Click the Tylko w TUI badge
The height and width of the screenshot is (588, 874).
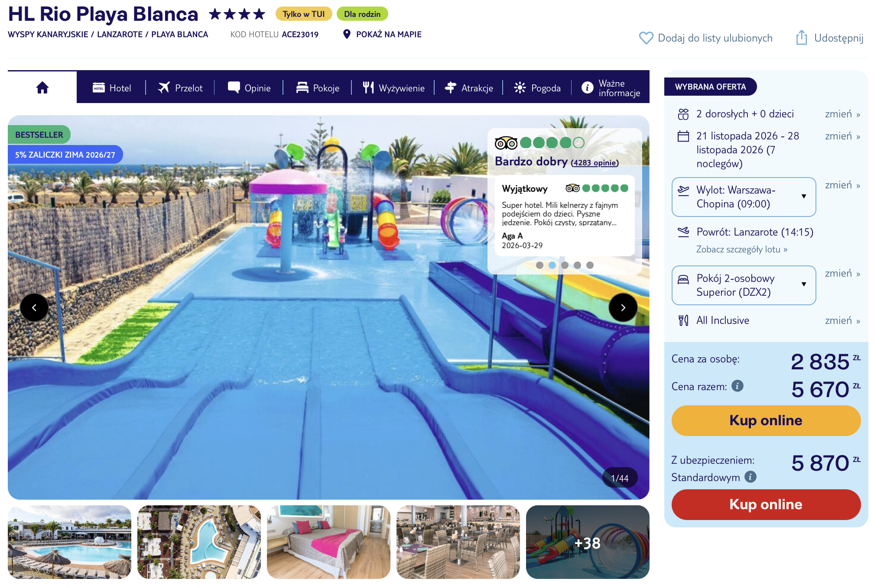(304, 14)
